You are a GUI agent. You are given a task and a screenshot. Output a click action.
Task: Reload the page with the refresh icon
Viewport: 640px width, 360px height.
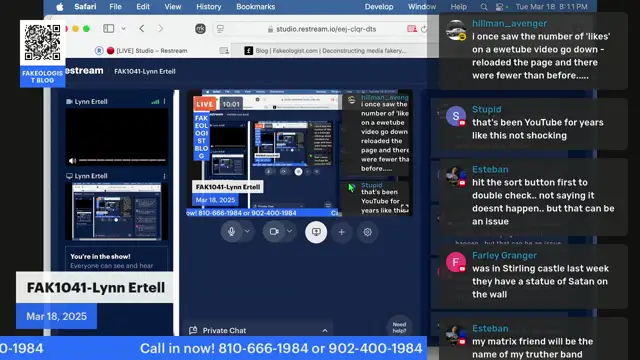click(x=424, y=29)
